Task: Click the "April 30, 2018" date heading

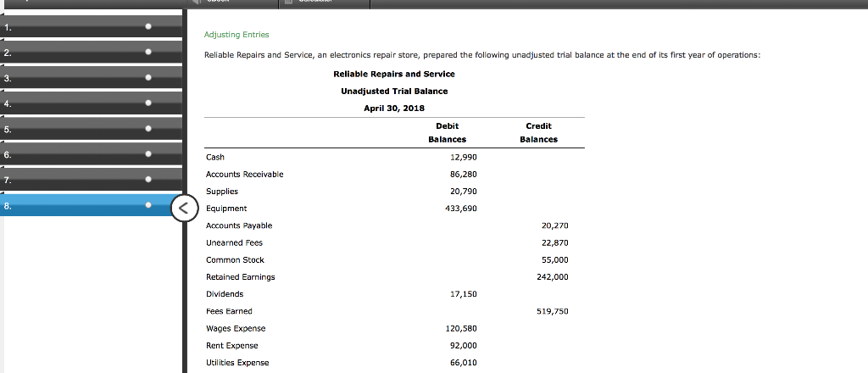Action: pyautogui.click(x=394, y=108)
